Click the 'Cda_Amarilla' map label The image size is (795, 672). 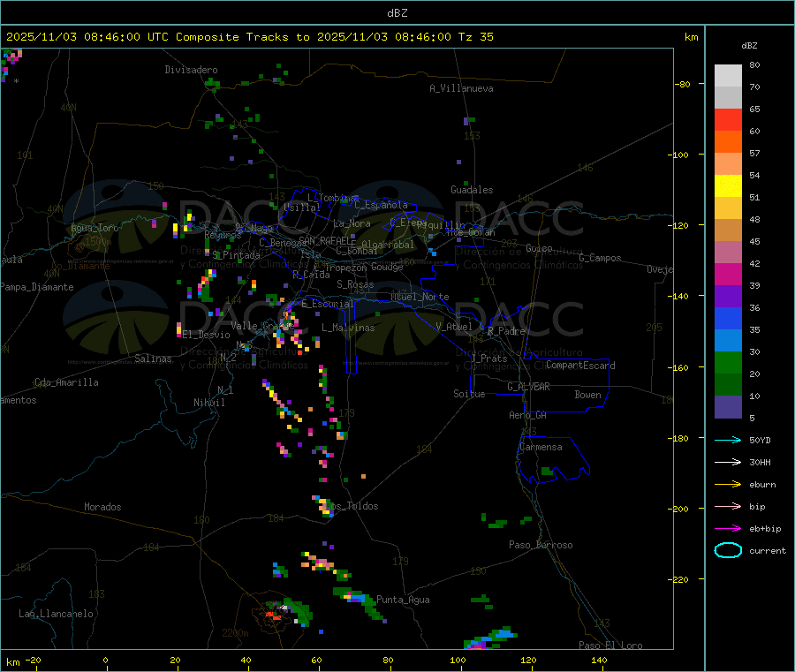click(x=66, y=382)
